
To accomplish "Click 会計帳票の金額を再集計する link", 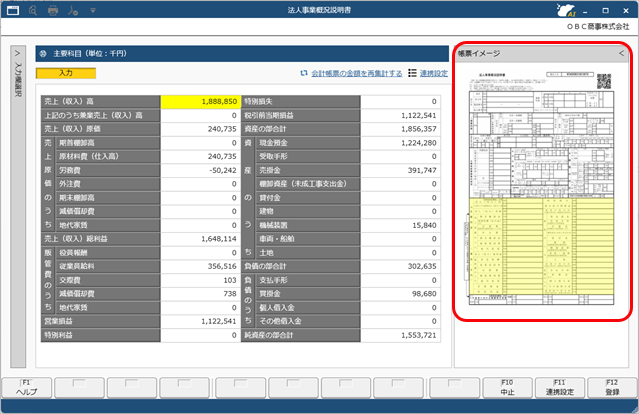I will click(x=357, y=73).
